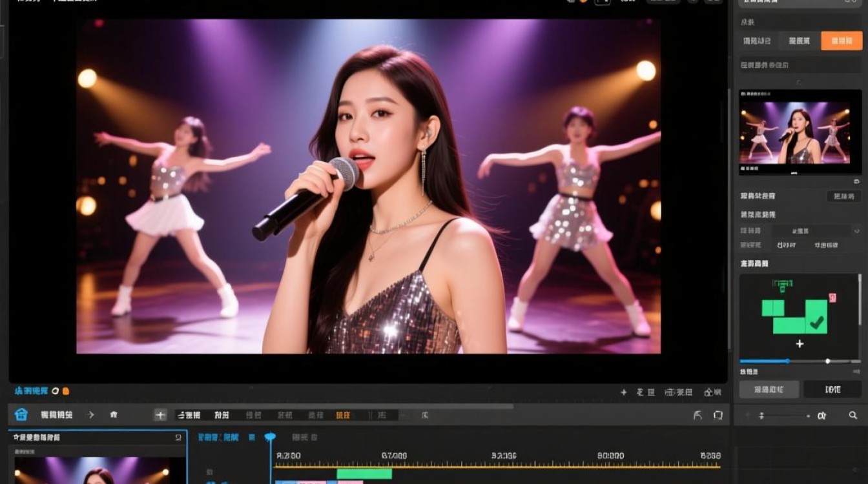Image resolution: width=868 pixels, height=484 pixels.
Task: Click the white plus under green blocks
Action: point(800,344)
